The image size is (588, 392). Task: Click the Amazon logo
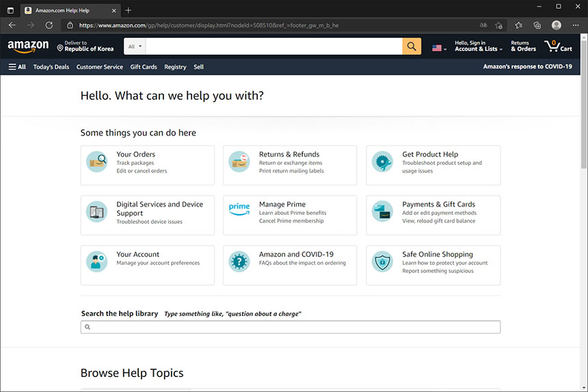(x=28, y=47)
